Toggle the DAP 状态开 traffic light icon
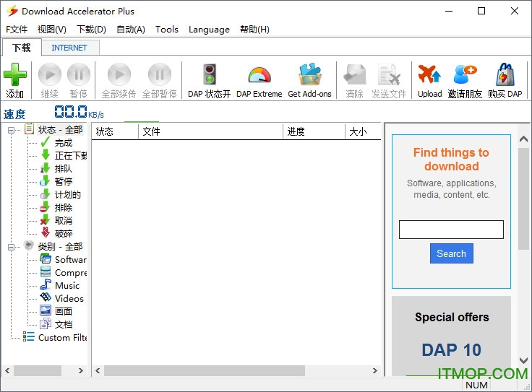 (210, 74)
